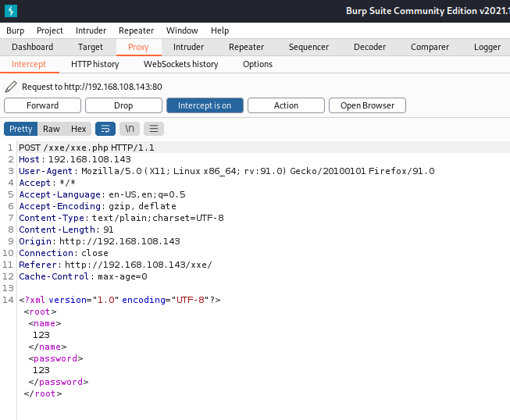Switch to the Sequencer tab
Image resolution: width=510 pixels, height=420 pixels.
pos(308,47)
